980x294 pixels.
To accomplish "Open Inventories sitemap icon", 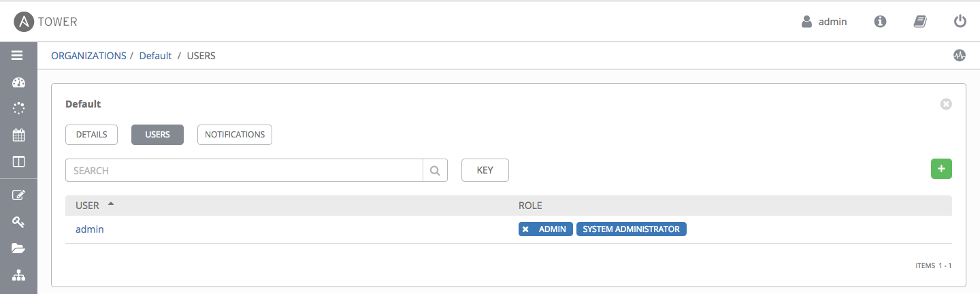I will (18, 275).
